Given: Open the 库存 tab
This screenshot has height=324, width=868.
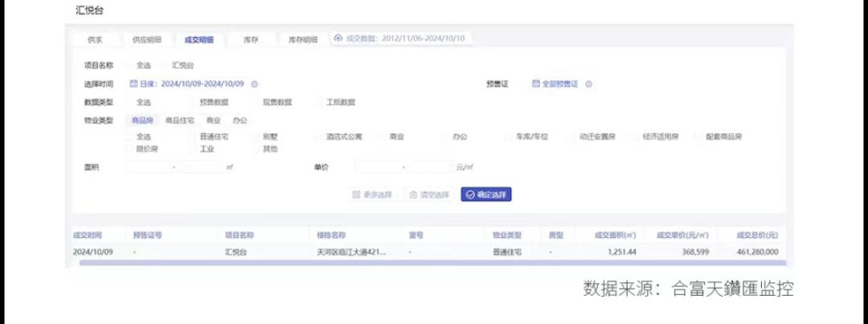Looking at the screenshot, I should click(x=251, y=39).
